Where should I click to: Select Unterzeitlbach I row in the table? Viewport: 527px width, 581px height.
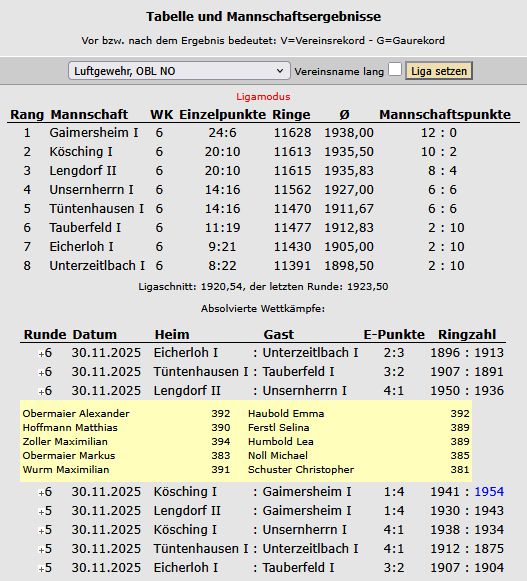[x=263, y=266]
